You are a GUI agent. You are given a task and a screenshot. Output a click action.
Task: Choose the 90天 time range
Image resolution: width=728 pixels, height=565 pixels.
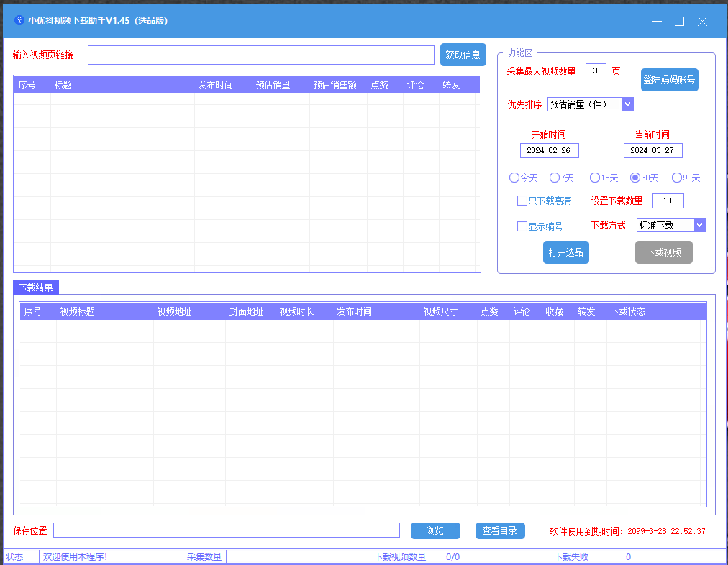click(677, 178)
